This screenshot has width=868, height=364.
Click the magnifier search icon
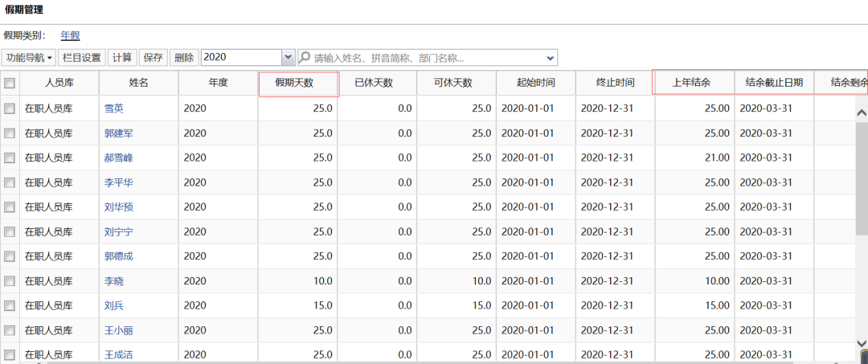pos(305,58)
